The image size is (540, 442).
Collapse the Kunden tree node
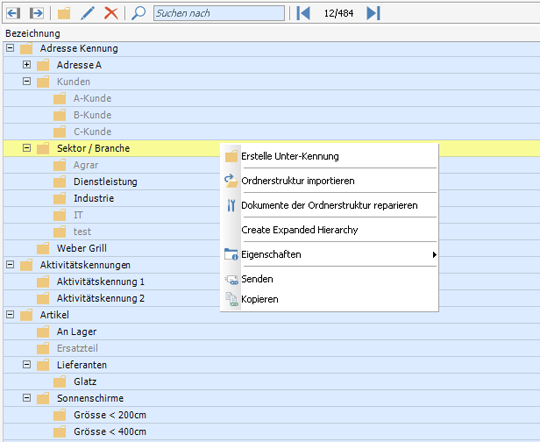tap(27, 81)
